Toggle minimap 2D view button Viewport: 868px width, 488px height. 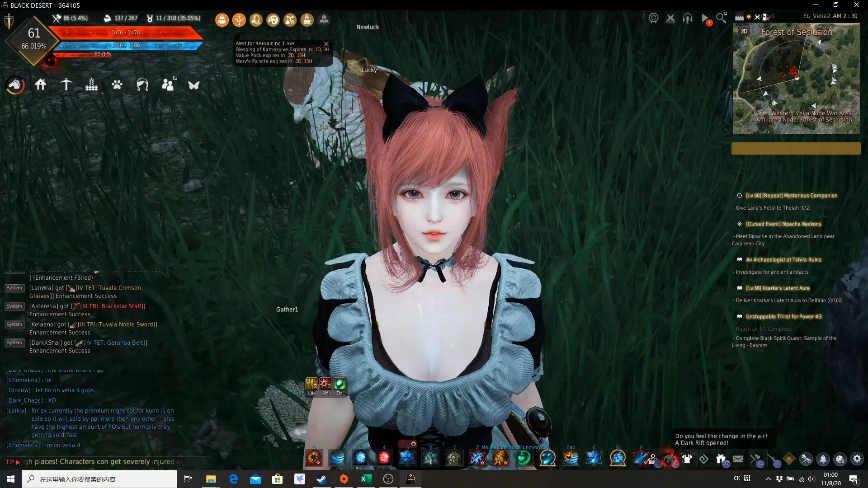744,31
